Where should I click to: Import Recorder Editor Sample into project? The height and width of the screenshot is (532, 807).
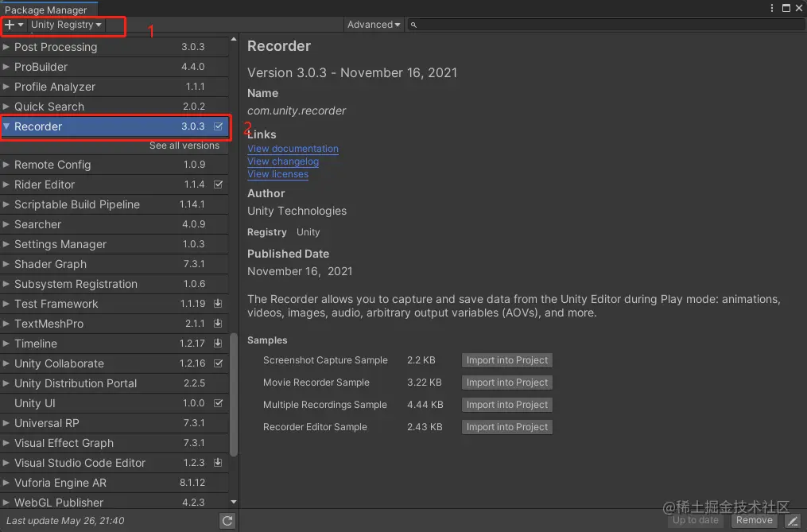click(x=507, y=427)
